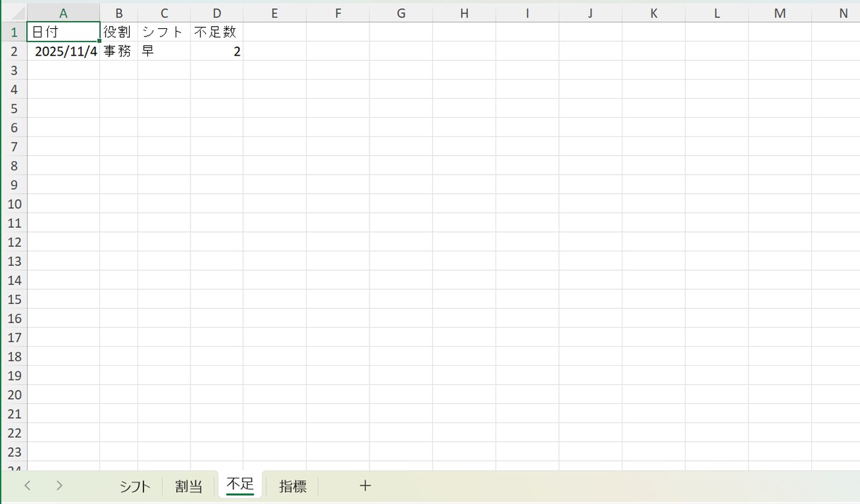Select row 1 header
This screenshot has width=860, height=504.
point(14,32)
